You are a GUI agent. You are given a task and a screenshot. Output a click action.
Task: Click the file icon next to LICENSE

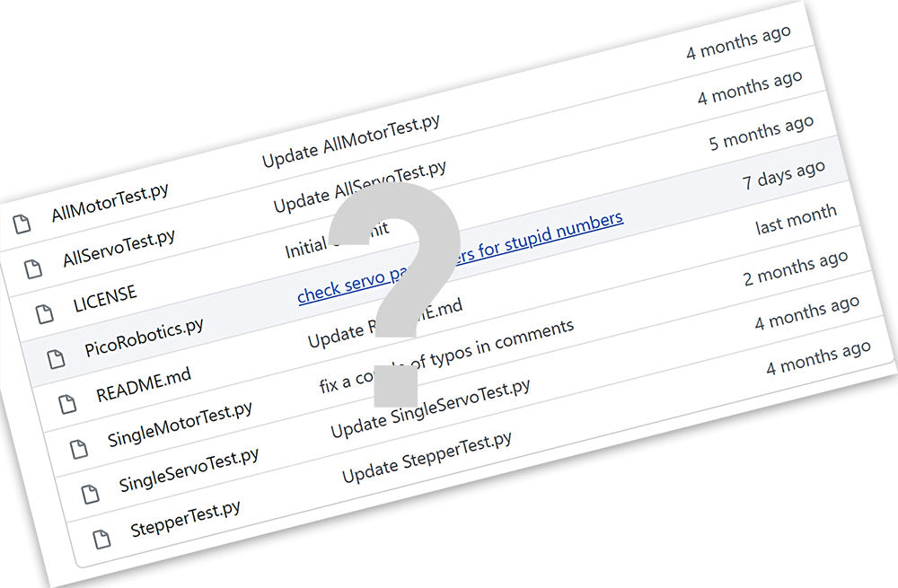(x=45, y=313)
